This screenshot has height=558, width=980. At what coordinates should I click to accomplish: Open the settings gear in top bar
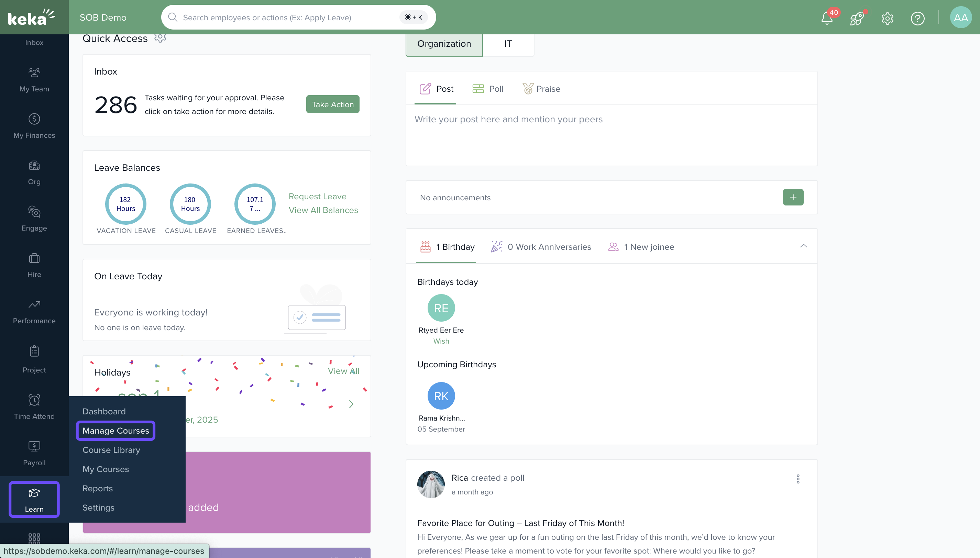point(887,18)
